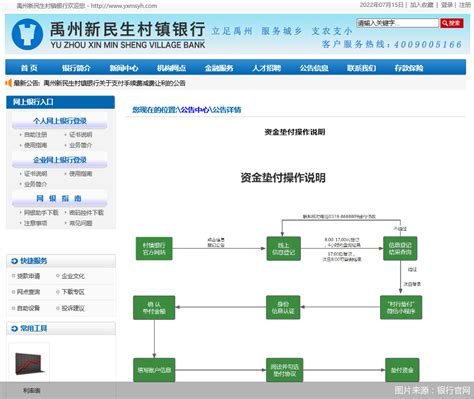Open the 金融服务 navigation tab
This screenshot has width=474, height=399.
[219, 68]
